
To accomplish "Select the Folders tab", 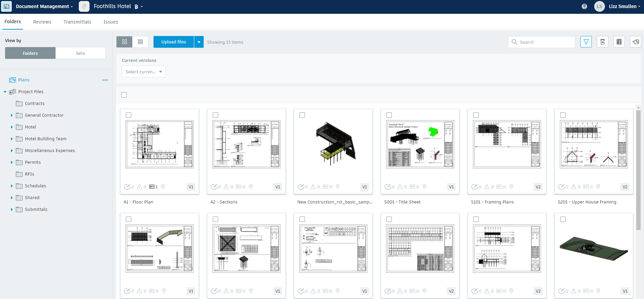I will (x=13, y=22).
